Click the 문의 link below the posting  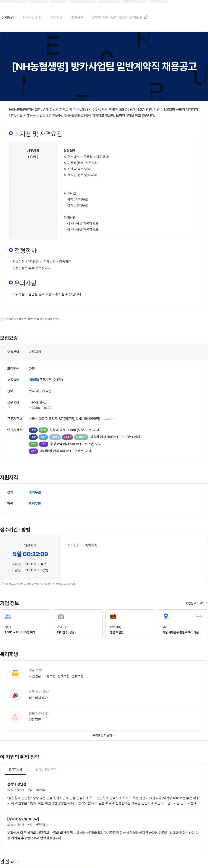click(x=47, y=319)
